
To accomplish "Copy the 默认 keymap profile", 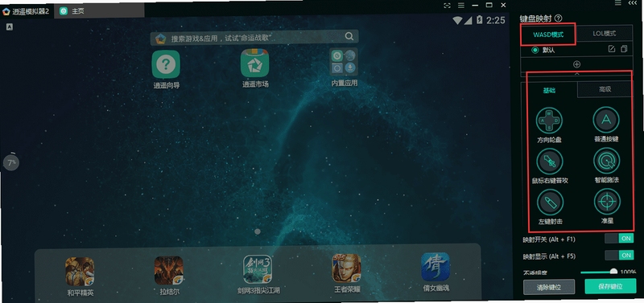I will point(625,49).
